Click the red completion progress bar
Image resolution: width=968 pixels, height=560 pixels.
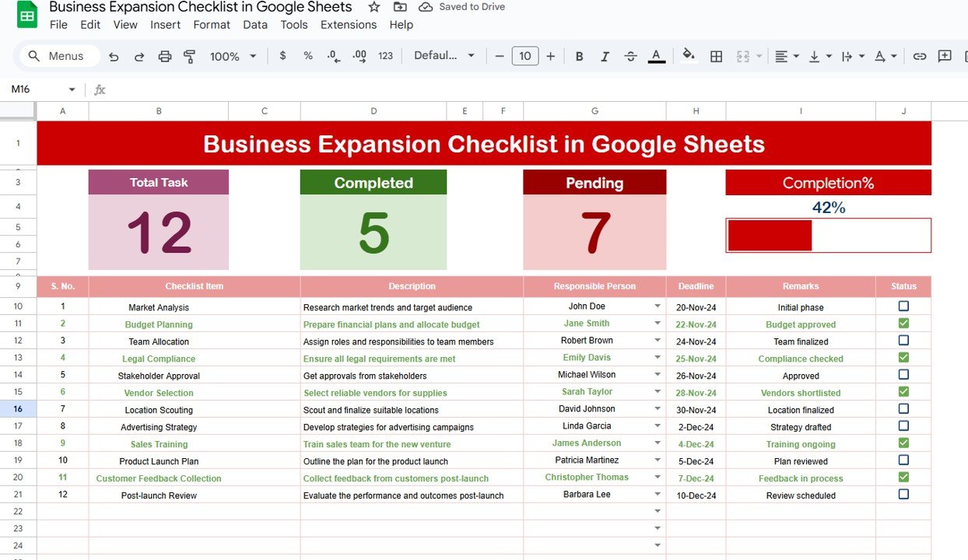click(770, 235)
